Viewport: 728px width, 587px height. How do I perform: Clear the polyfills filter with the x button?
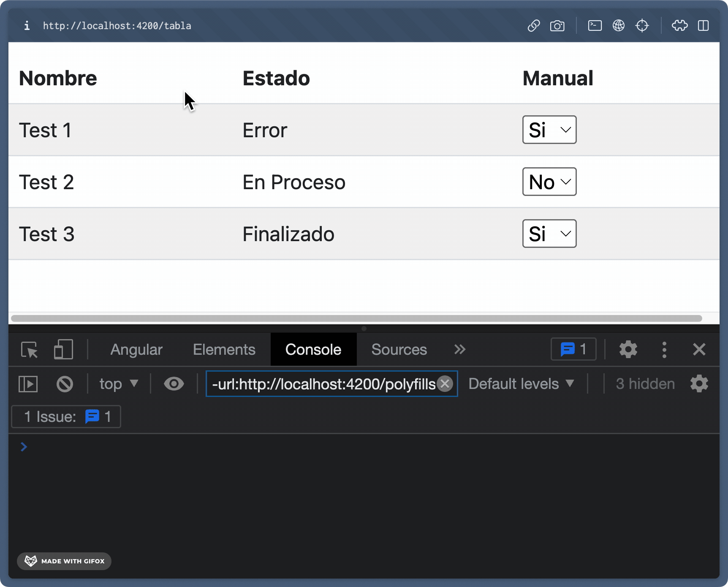[x=445, y=383]
